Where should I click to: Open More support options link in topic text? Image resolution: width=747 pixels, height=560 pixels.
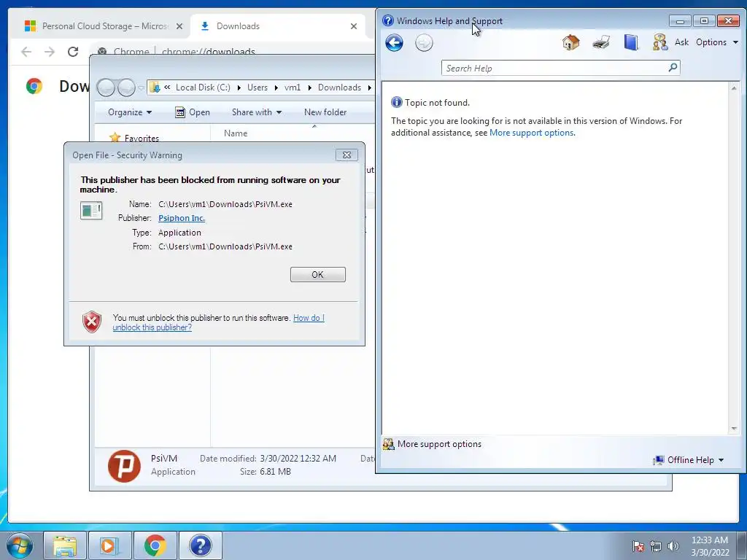click(x=531, y=133)
